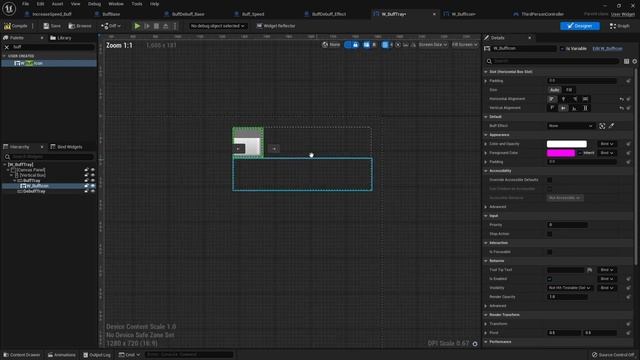640x360 pixels.
Task: Open the Bind Widgets tab
Action: (x=66, y=147)
